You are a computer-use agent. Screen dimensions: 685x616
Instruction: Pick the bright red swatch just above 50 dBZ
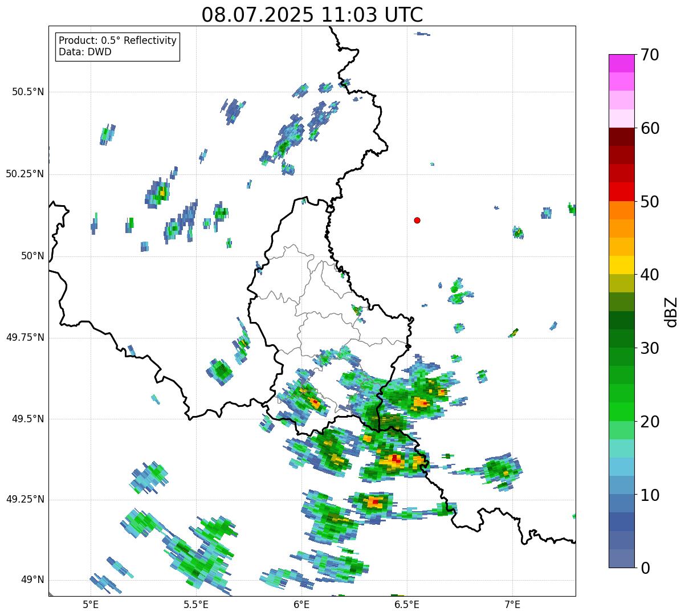[x=622, y=191]
